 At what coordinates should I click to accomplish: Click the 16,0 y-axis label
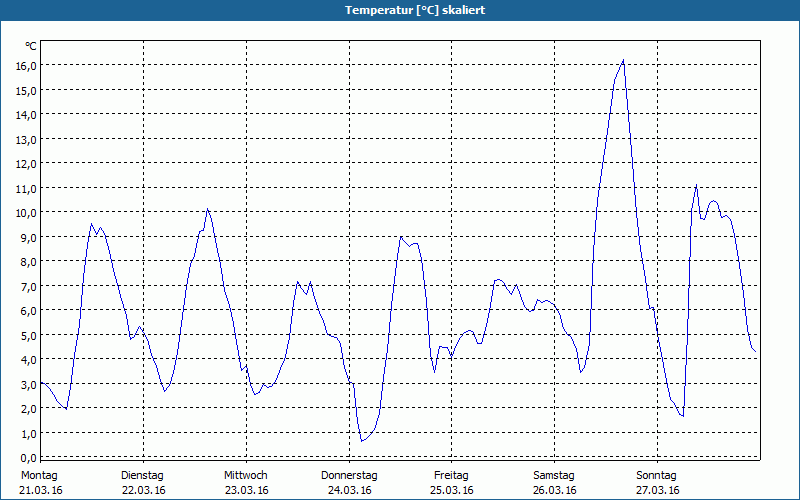(x=26, y=65)
